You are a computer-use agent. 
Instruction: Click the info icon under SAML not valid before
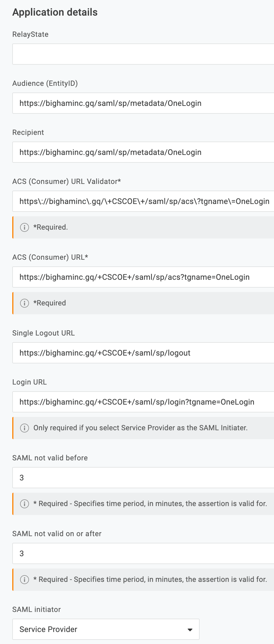tap(25, 504)
